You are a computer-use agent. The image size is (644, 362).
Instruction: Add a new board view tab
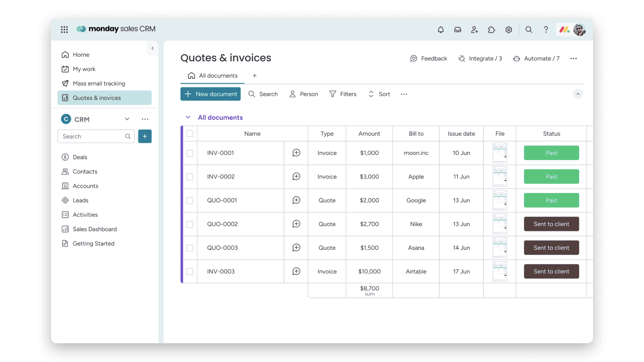pyautogui.click(x=255, y=76)
